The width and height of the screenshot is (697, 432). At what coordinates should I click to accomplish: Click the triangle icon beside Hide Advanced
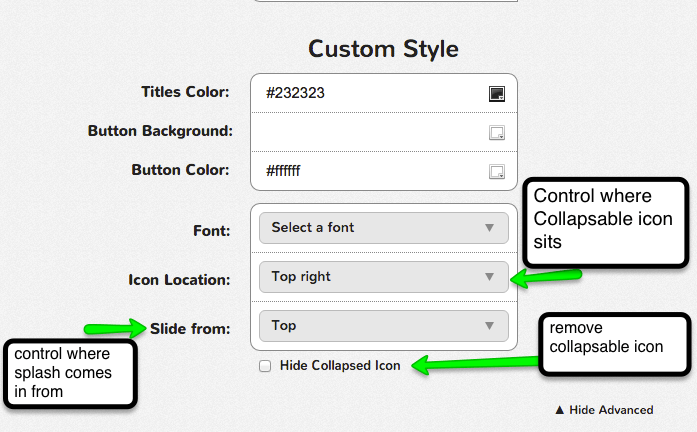click(x=560, y=410)
